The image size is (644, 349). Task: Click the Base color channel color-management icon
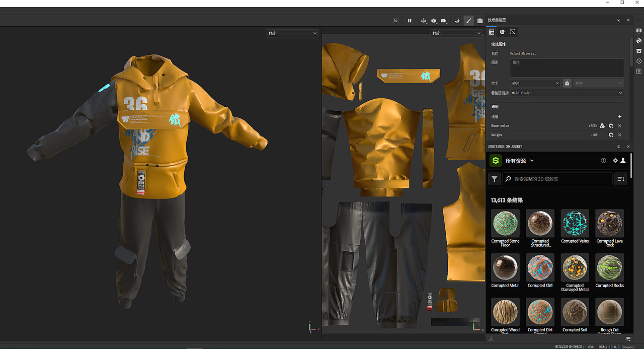[x=602, y=126]
